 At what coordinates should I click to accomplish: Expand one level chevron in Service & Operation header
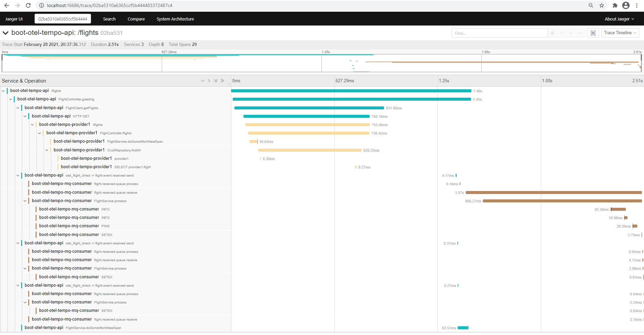pos(202,81)
